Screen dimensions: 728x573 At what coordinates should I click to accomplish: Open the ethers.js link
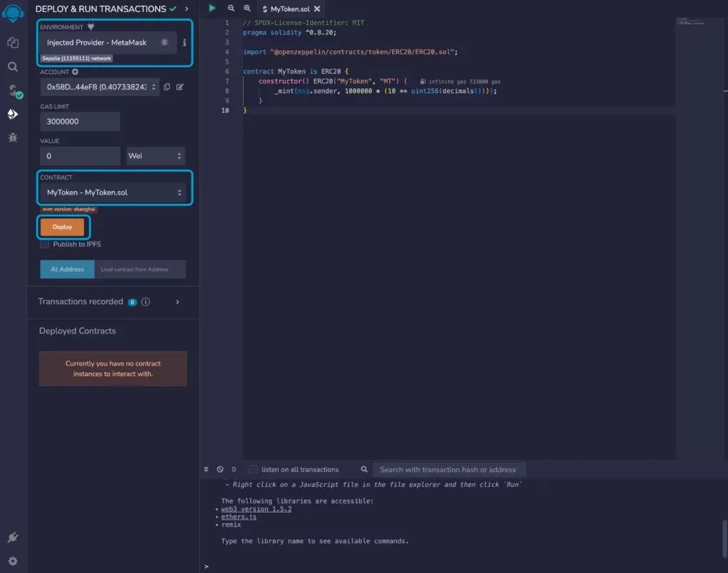point(239,517)
